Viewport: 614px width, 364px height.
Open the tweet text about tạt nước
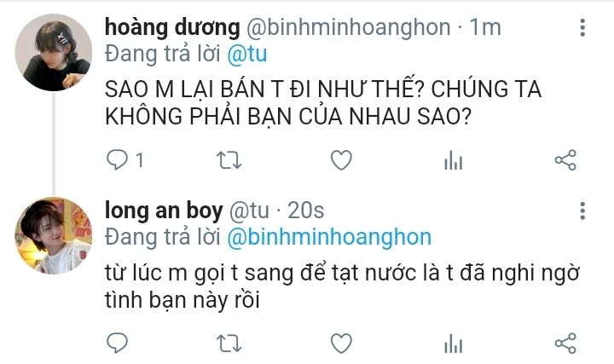341,286
